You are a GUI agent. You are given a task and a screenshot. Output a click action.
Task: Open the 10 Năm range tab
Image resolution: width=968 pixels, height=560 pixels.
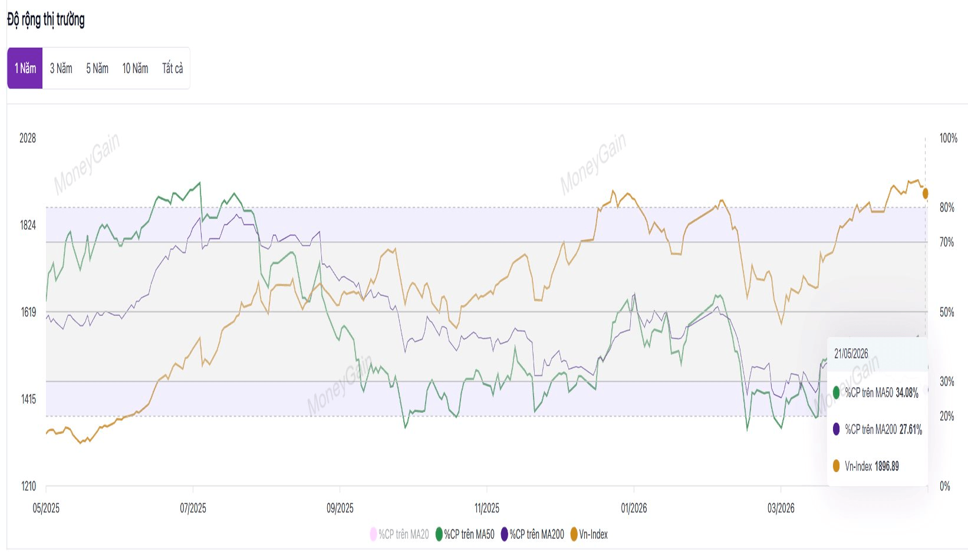coord(135,68)
